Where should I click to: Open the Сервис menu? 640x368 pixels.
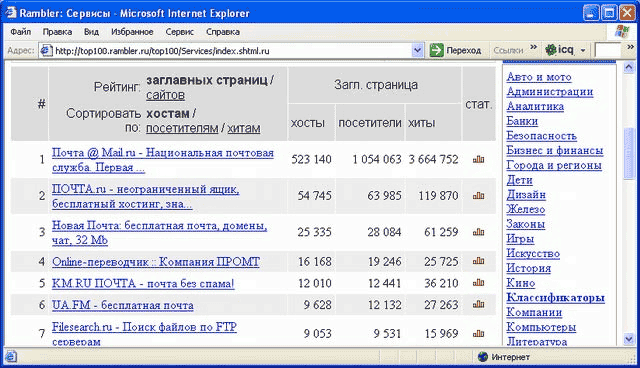[x=180, y=32]
